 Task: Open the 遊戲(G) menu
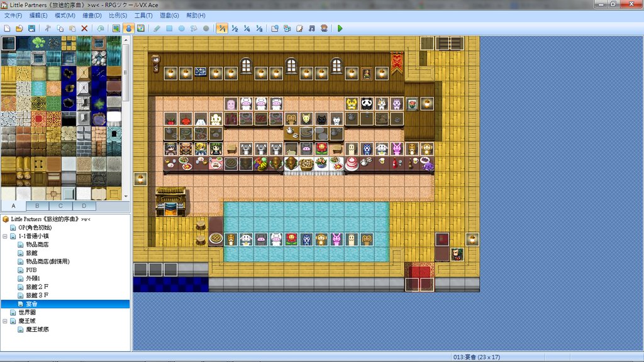(x=169, y=16)
